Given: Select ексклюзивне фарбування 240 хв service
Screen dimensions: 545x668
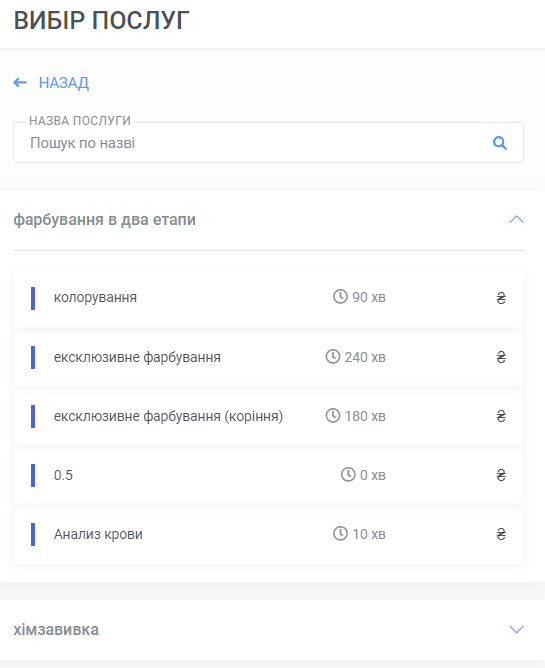Looking at the screenshot, I should (268, 357).
